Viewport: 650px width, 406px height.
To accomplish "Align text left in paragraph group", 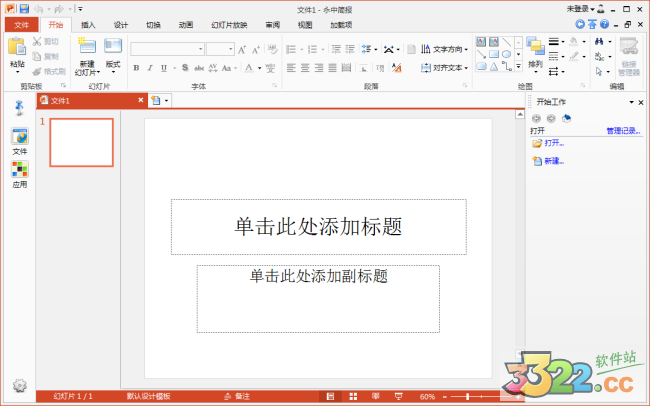I will pos(291,68).
